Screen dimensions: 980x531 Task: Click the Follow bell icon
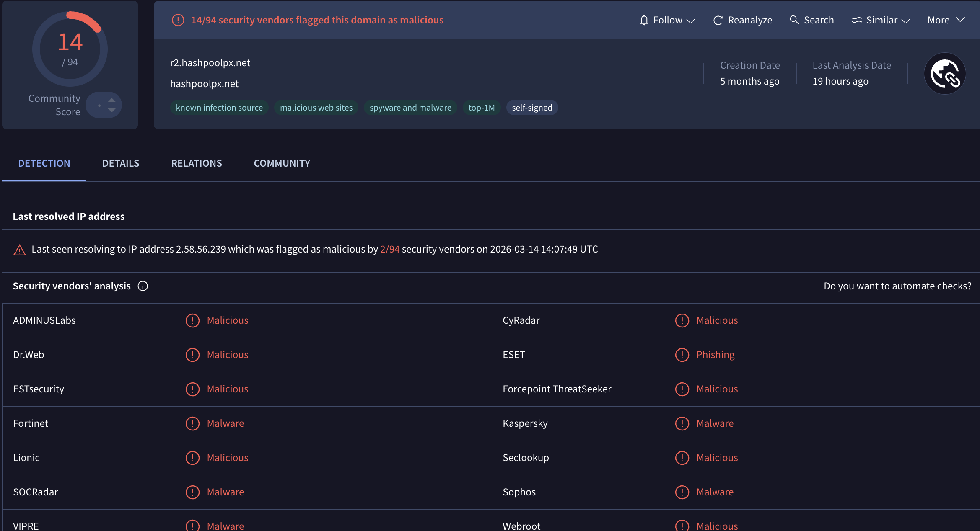[x=644, y=20]
